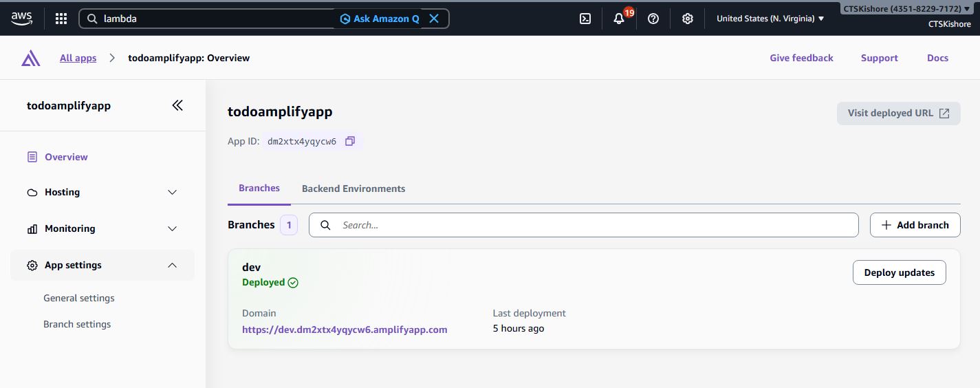Collapse the sidebar with the double chevron
980x388 pixels.
pos(177,105)
